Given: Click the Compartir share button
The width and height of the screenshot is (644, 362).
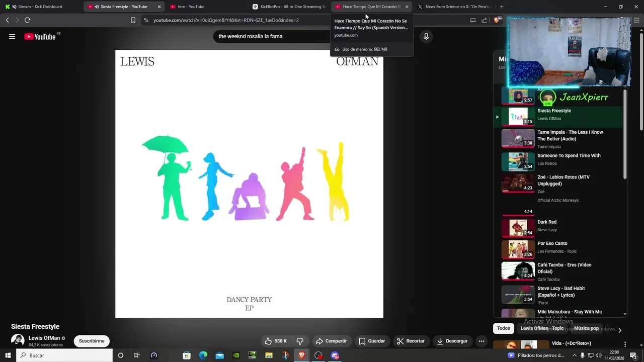Looking at the screenshot, I should 332,341.
